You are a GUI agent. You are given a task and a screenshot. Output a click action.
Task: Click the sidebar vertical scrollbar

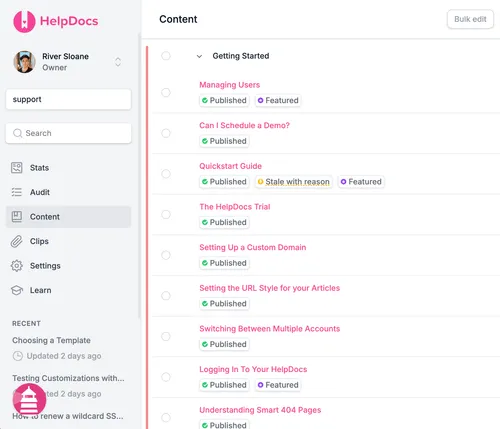point(139,177)
